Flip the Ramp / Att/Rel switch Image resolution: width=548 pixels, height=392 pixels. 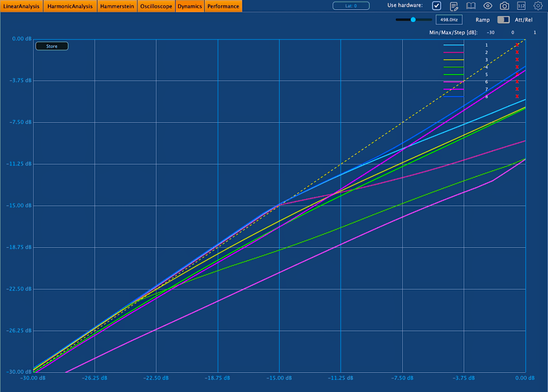[x=503, y=20]
